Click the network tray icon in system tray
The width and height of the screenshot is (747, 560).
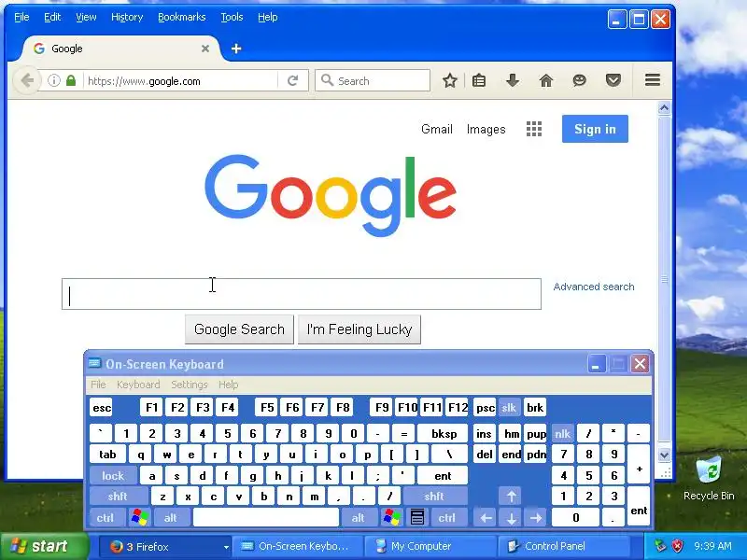tap(660, 546)
